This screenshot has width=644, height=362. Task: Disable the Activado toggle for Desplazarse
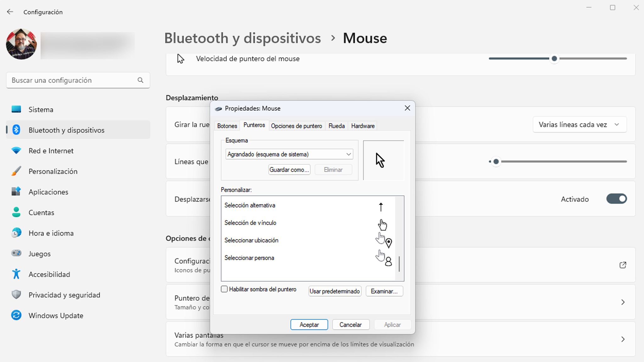(616, 199)
